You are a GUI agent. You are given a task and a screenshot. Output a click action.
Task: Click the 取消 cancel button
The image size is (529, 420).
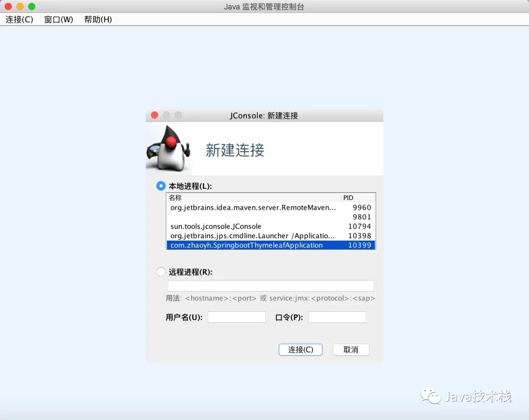(x=351, y=350)
